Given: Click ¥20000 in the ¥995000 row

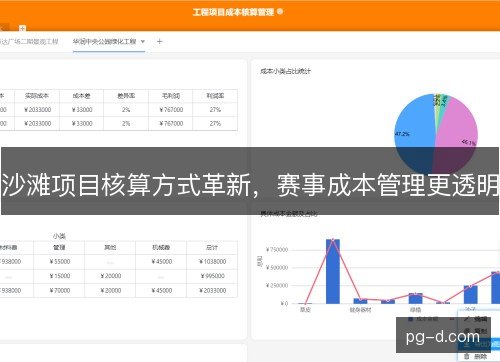Looking at the screenshot, I should point(111,276).
